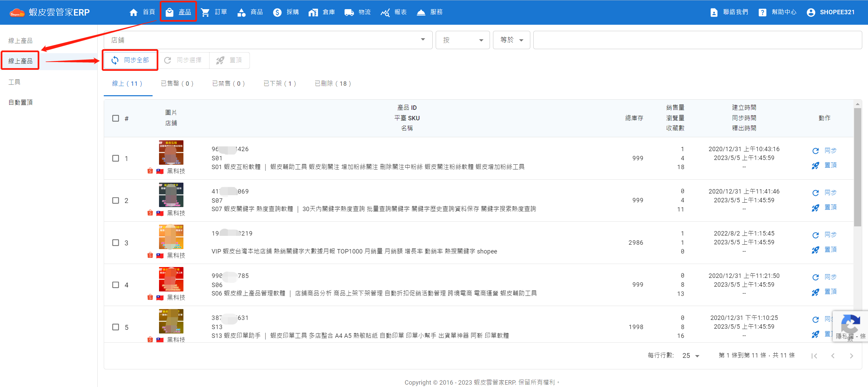
Task: Open S06 product thumbnail image
Action: [171, 279]
